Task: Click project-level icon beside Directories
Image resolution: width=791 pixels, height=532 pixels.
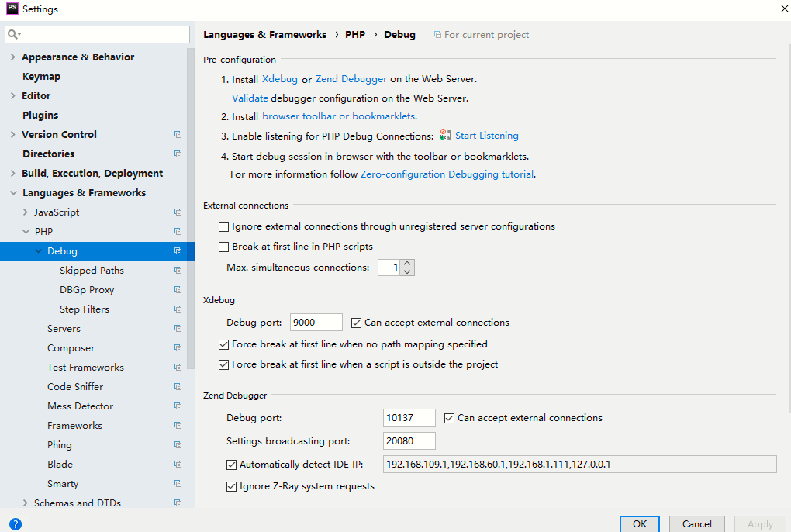Action: click(178, 154)
